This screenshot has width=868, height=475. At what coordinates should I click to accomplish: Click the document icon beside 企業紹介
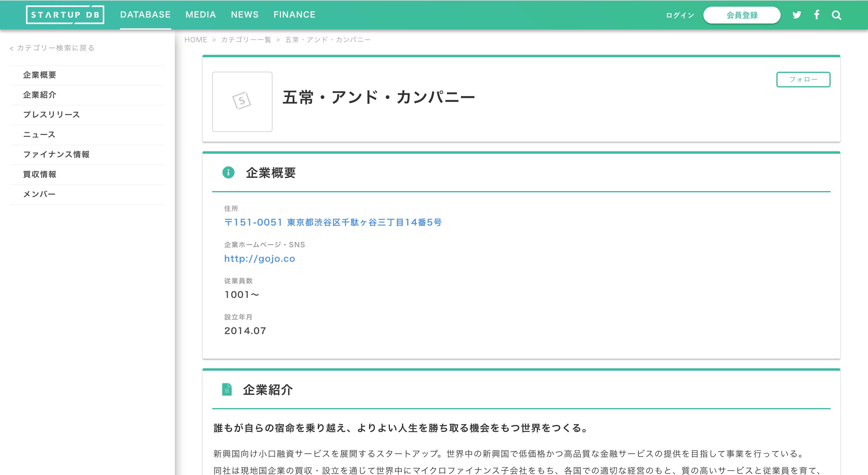click(227, 389)
